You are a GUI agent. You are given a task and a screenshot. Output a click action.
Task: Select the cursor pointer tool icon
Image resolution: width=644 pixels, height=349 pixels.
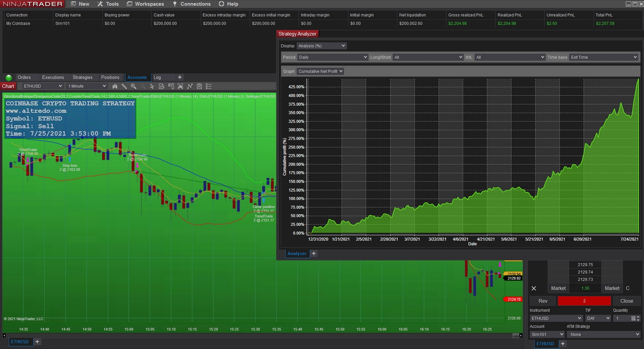(152, 86)
